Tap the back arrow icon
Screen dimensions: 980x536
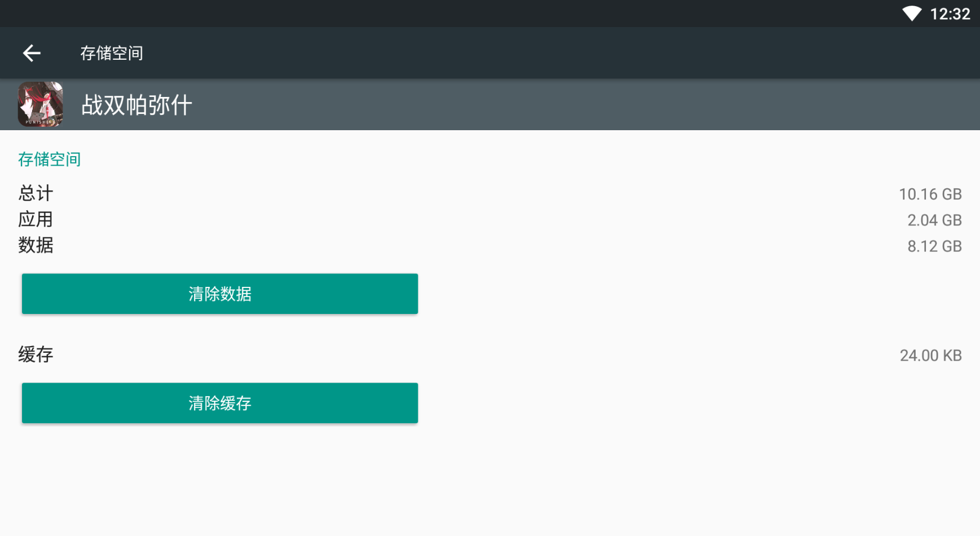(32, 53)
